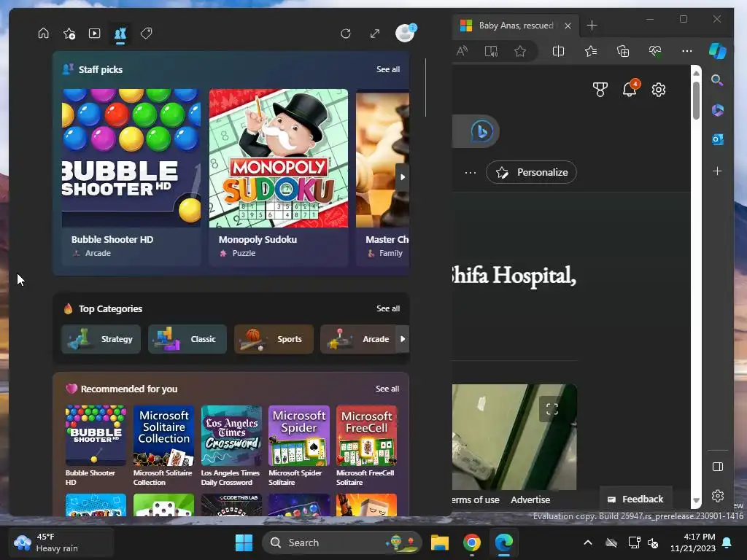Viewport: 747px width, 560px height.
Task: Select the Arcade category
Action: tap(358, 339)
